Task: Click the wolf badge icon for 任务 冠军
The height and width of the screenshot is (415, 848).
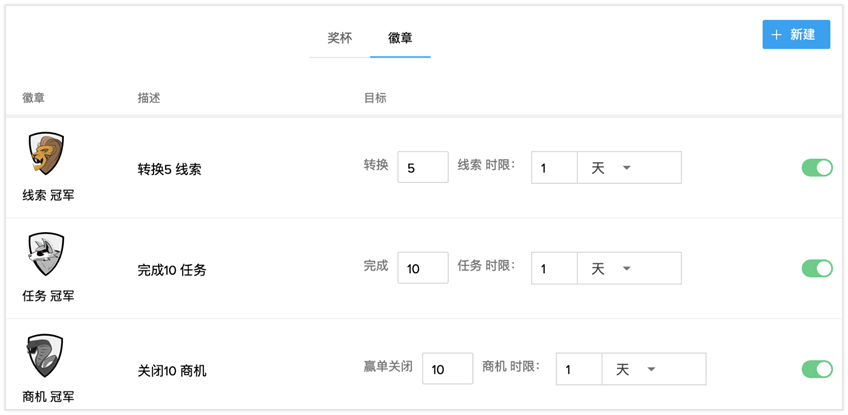Action: point(47,255)
